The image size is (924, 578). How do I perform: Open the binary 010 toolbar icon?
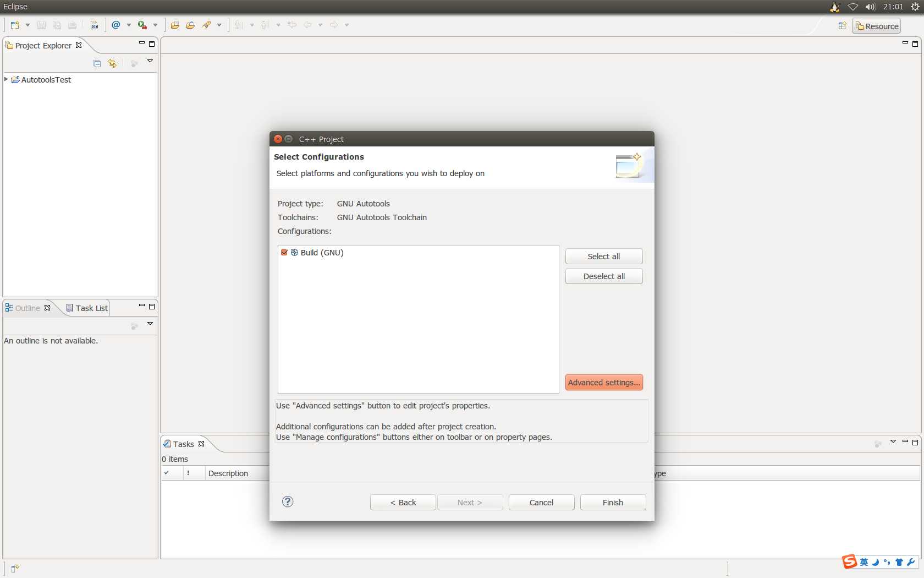(x=95, y=25)
